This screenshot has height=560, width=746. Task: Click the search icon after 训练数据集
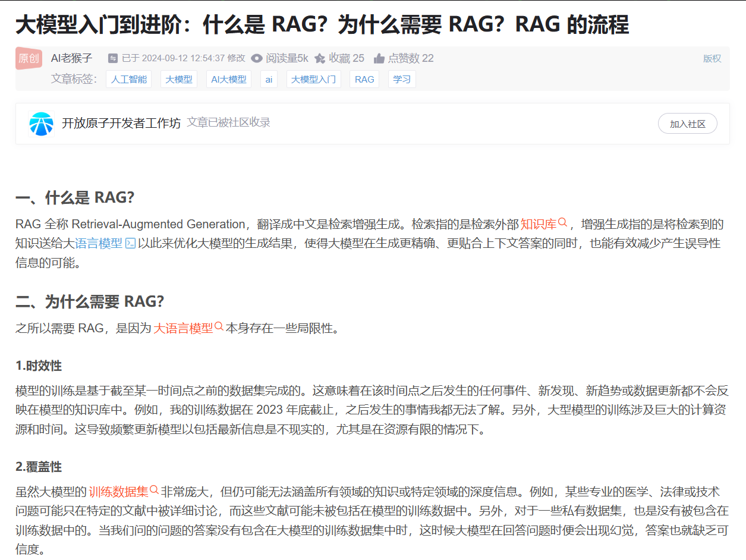(x=154, y=490)
